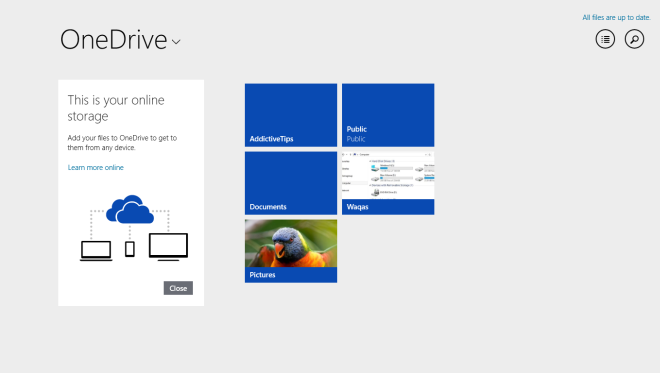
Task: Open the Documents folder tile
Action: pyautogui.click(x=291, y=183)
